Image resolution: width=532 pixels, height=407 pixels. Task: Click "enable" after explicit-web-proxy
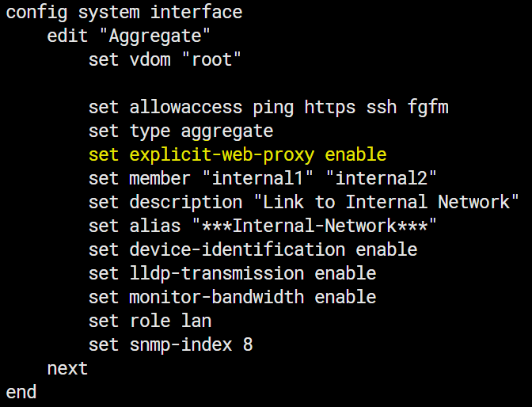tap(355, 154)
